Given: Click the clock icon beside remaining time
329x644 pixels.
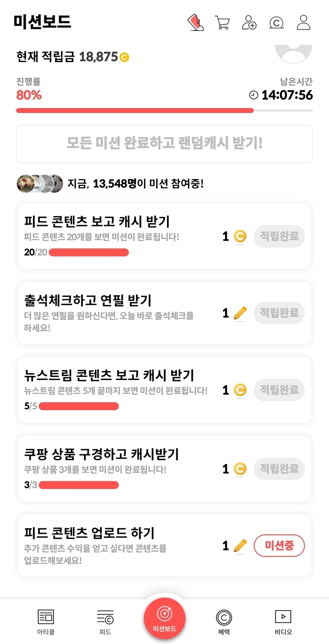Looking at the screenshot, I should (253, 95).
